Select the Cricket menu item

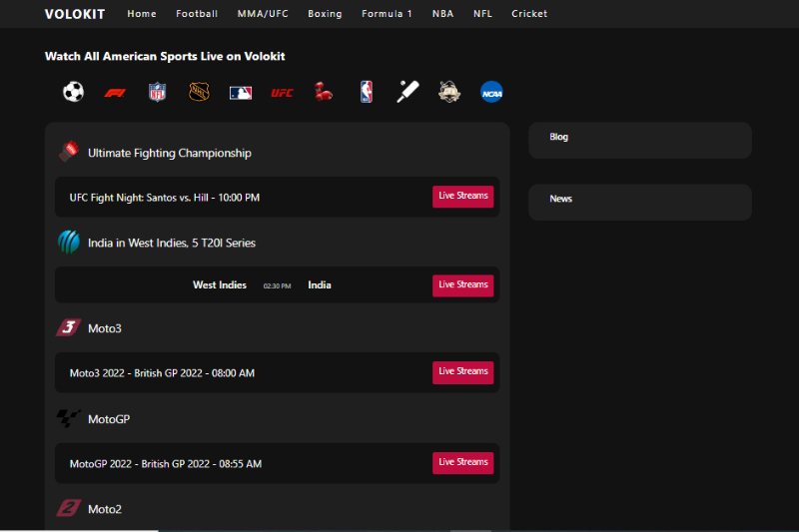[529, 14]
